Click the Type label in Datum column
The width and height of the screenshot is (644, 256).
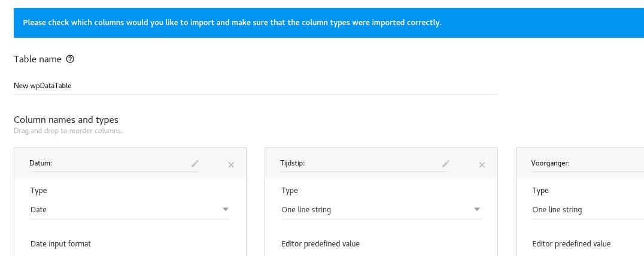[x=39, y=191]
